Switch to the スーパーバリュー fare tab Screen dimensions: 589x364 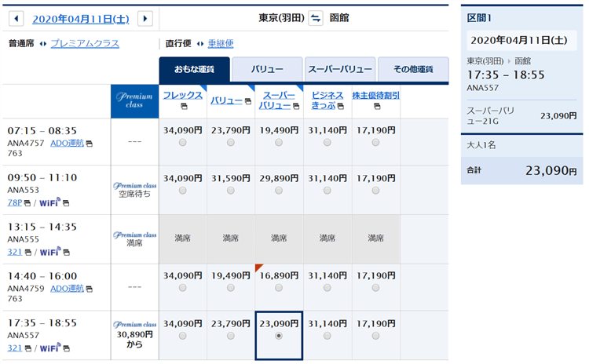tap(339, 70)
